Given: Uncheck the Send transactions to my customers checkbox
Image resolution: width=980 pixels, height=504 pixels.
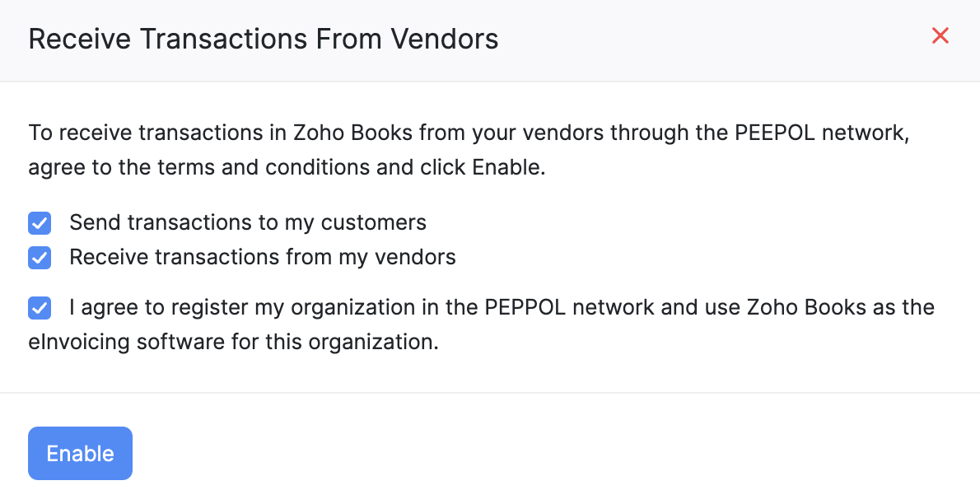Looking at the screenshot, I should pos(40,223).
